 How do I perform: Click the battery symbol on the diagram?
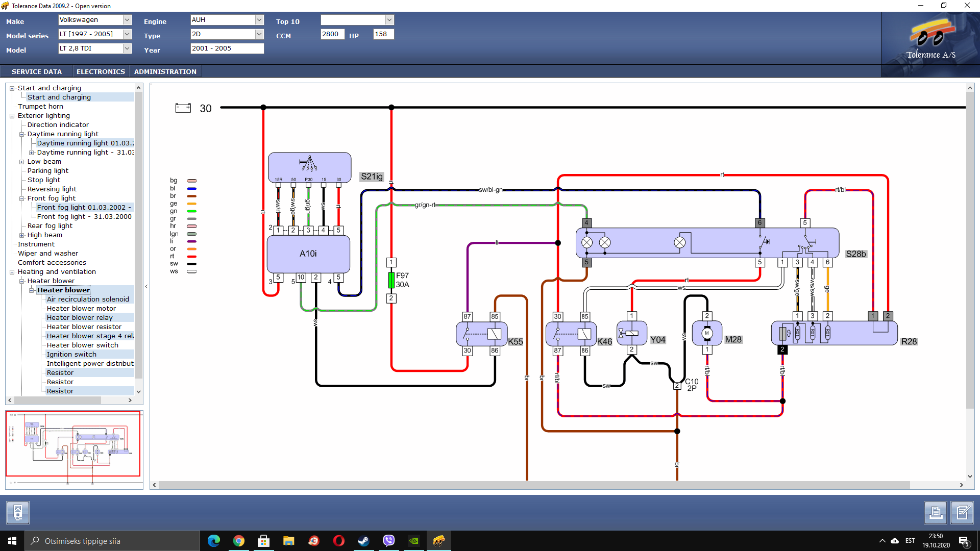tap(183, 108)
